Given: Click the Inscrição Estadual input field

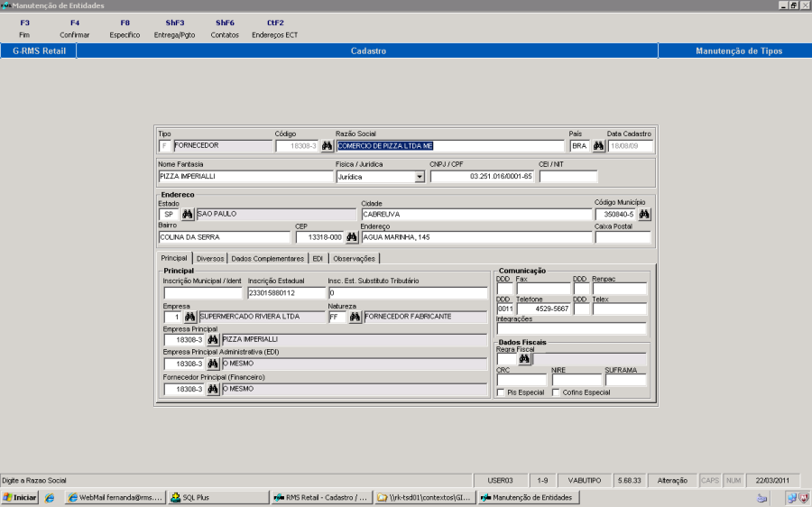Looking at the screenshot, I should [x=286, y=293].
